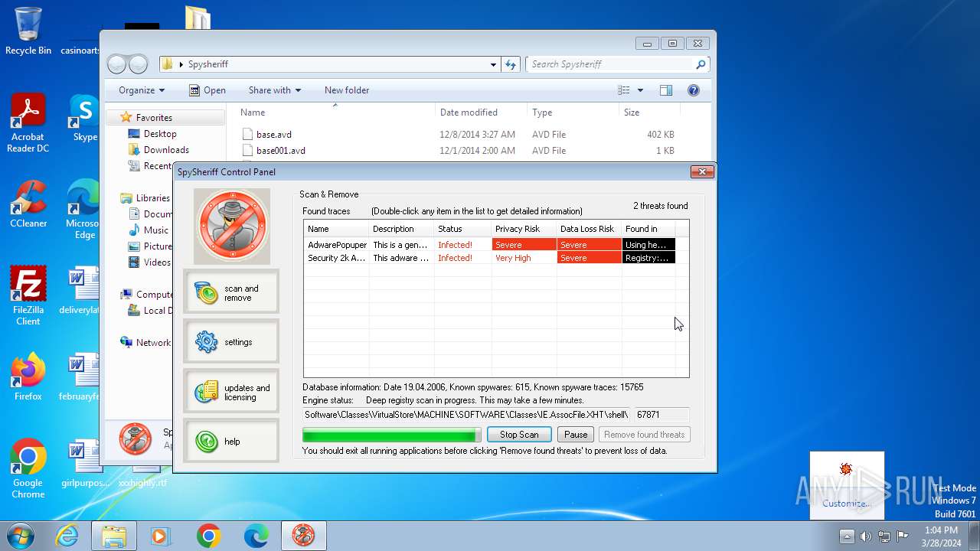Screen dimensions: 980x551
Task: Launch FileZilla Client desktop icon
Action: point(28,295)
